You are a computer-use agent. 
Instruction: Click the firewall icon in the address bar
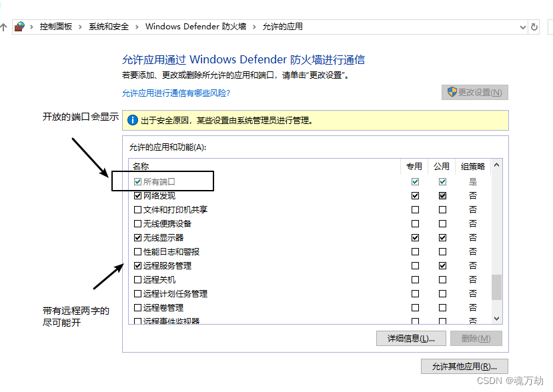[20, 27]
